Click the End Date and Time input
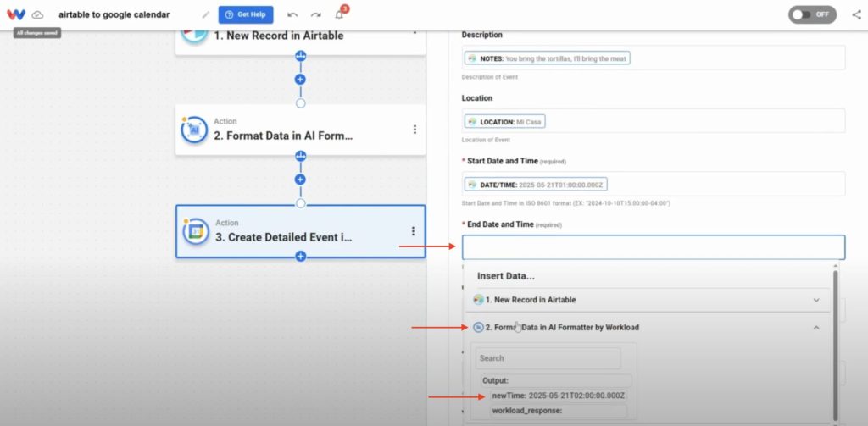The width and height of the screenshot is (868, 426). click(x=654, y=247)
